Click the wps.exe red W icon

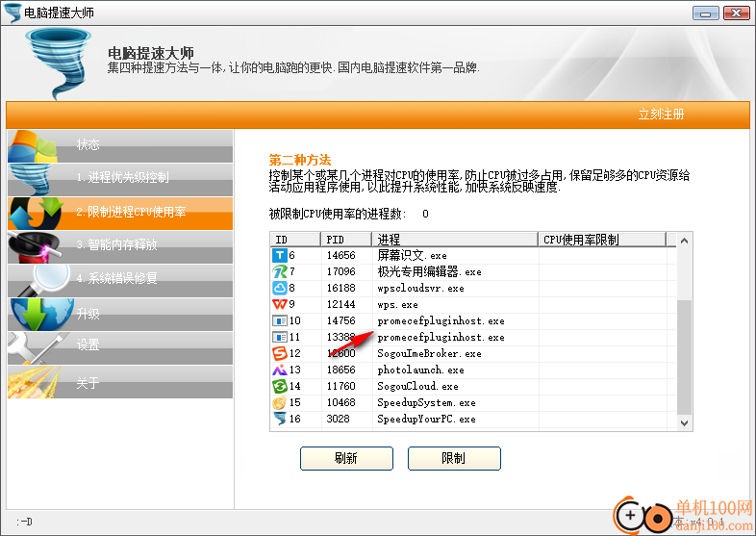coord(280,304)
